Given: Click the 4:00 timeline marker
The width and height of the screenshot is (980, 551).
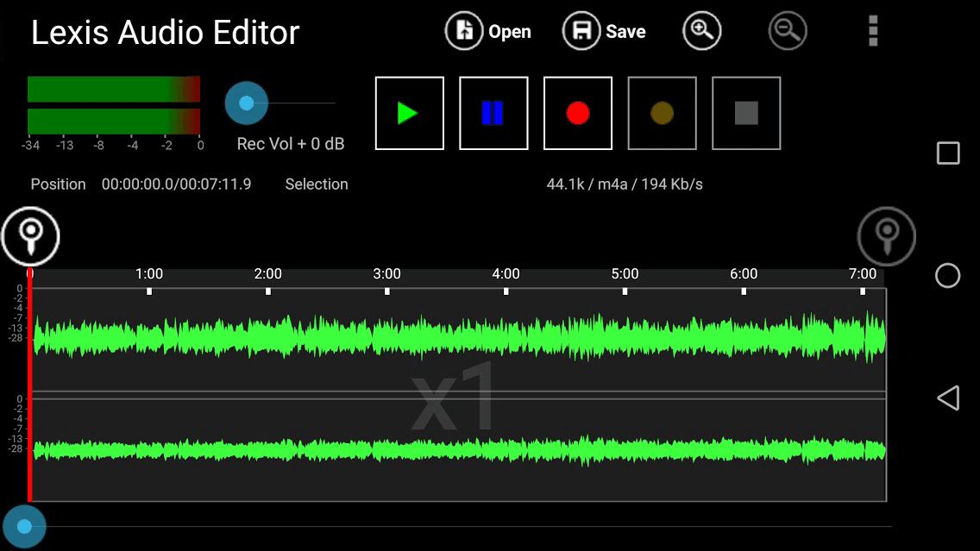Looking at the screenshot, I should click(506, 273).
